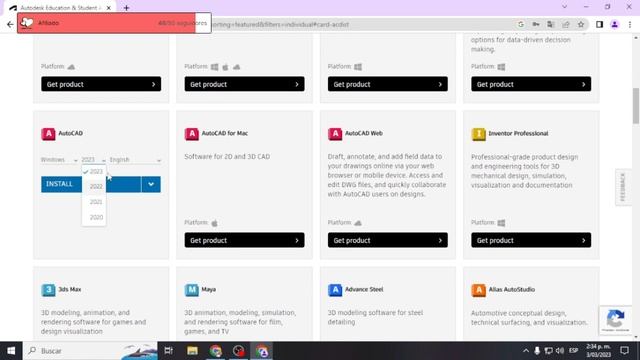Open the Windows platform dropdown for AutoCAD
Image resolution: width=640 pixels, height=360 pixels.
pyautogui.click(x=59, y=160)
